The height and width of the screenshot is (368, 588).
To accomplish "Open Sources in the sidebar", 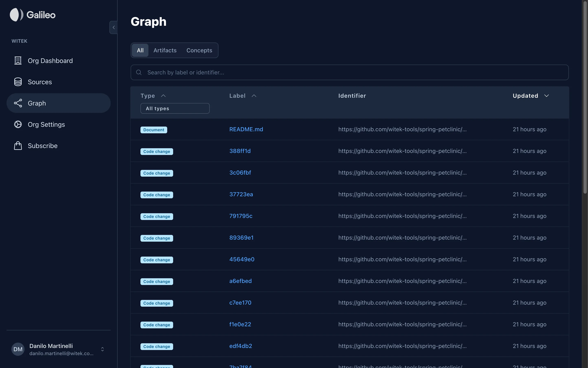I will pyautogui.click(x=59, y=82).
